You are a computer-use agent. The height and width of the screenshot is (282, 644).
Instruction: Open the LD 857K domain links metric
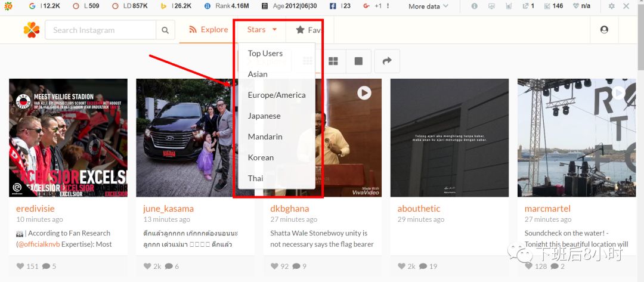click(x=130, y=6)
